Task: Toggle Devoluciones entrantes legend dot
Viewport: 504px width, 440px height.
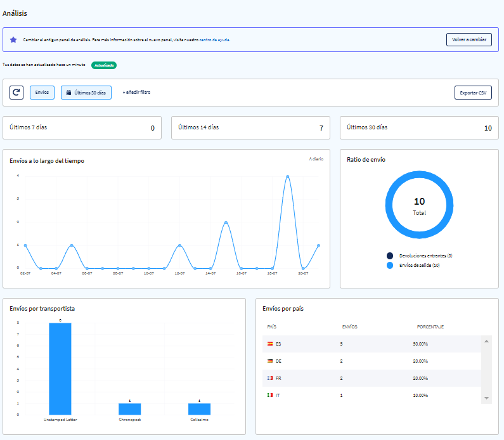Action: (390, 256)
